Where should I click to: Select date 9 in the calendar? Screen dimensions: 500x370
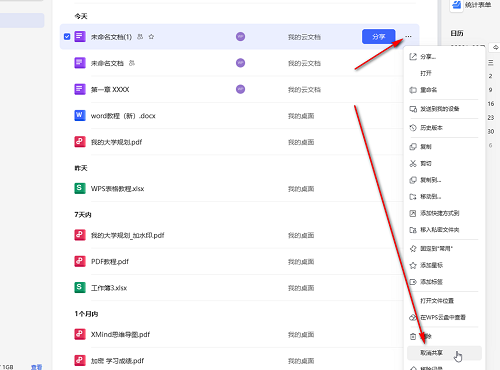490,90
